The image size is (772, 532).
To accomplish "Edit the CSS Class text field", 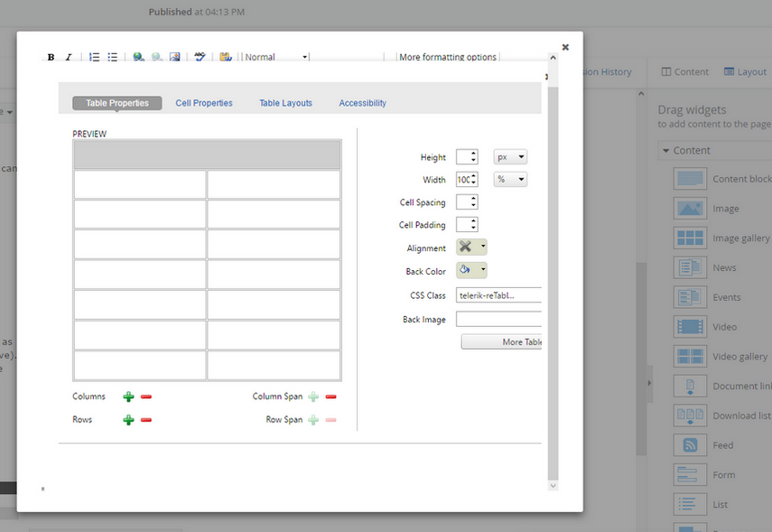I will pos(498,295).
